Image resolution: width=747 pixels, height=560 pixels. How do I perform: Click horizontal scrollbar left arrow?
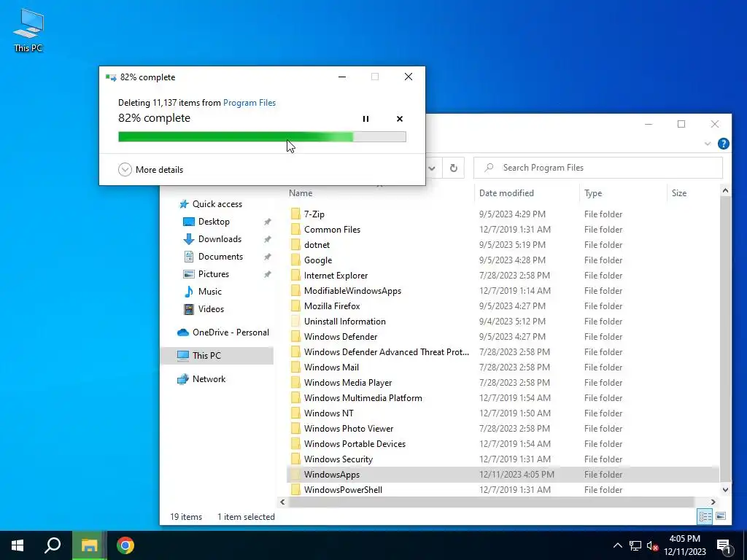coord(282,502)
